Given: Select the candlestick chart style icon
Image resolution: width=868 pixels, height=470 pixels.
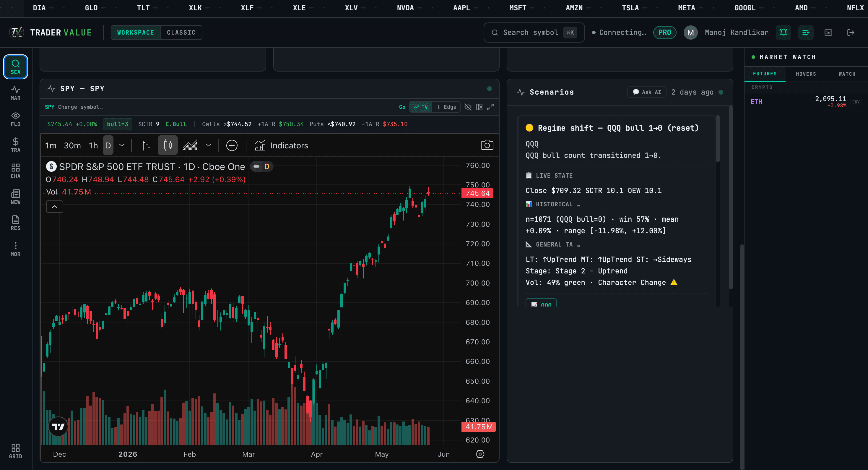Looking at the screenshot, I should (168, 145).
